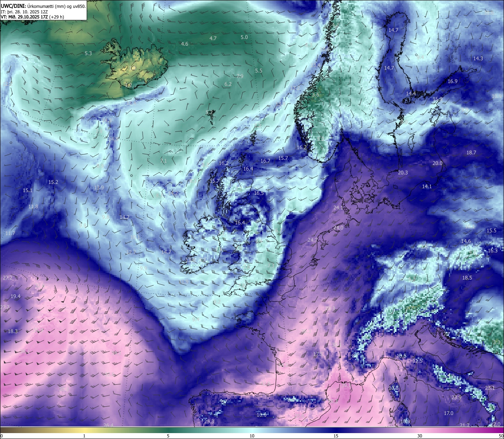Click the 20.3 value near Baltic coast
The image size is (504, 439).
403,173
